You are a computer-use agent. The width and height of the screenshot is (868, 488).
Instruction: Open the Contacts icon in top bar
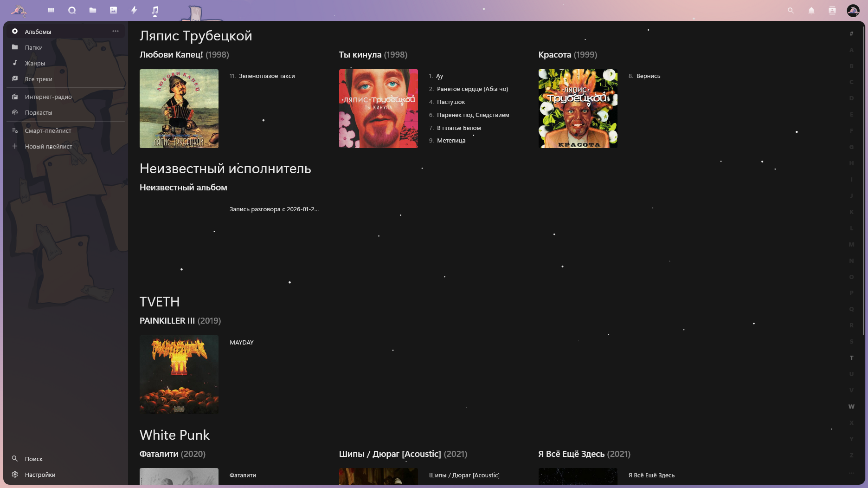[x=832, y=10]
